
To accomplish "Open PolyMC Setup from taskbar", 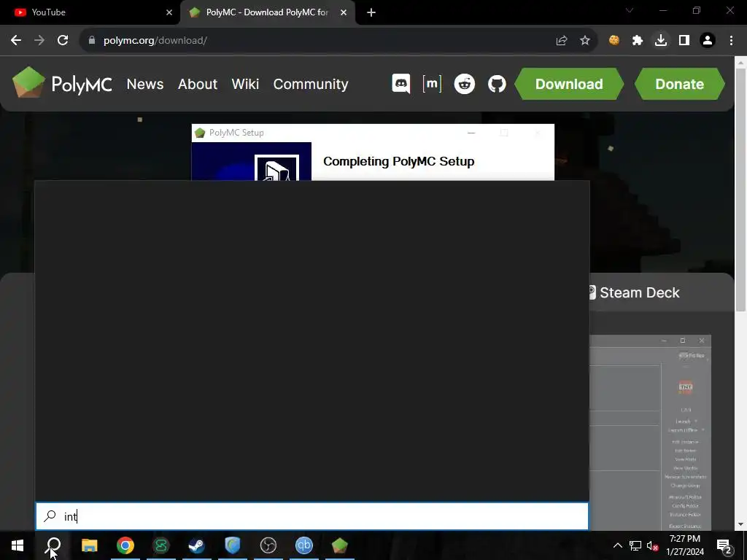I will click(340, 545).
